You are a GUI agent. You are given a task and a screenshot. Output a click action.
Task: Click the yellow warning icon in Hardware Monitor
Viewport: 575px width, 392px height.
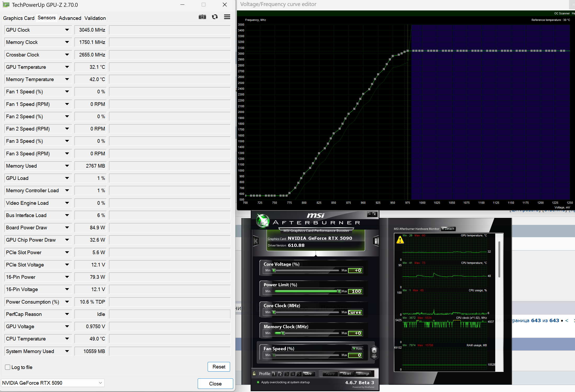(x=400, y=240)
